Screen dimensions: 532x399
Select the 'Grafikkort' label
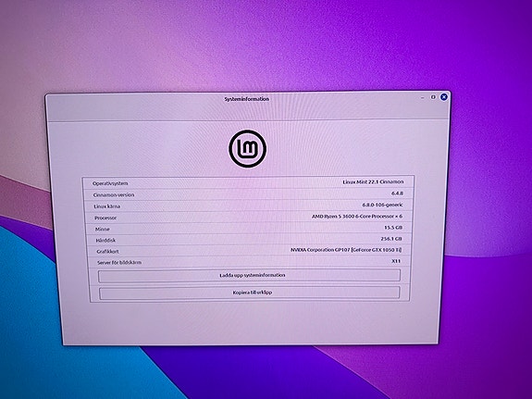pos(107,252)
